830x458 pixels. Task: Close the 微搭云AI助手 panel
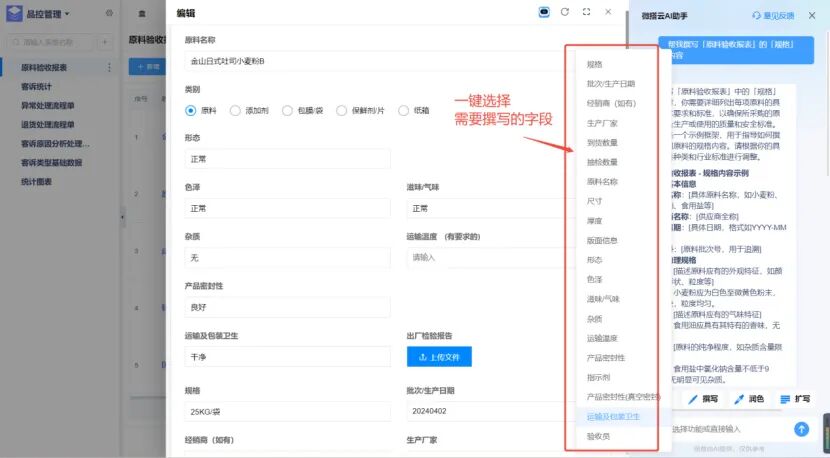(x=812, y=16)
